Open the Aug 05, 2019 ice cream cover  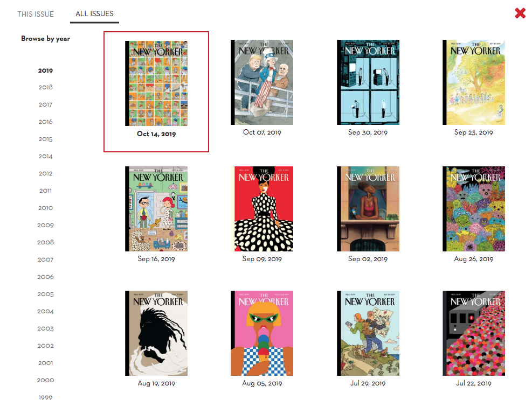262,333
